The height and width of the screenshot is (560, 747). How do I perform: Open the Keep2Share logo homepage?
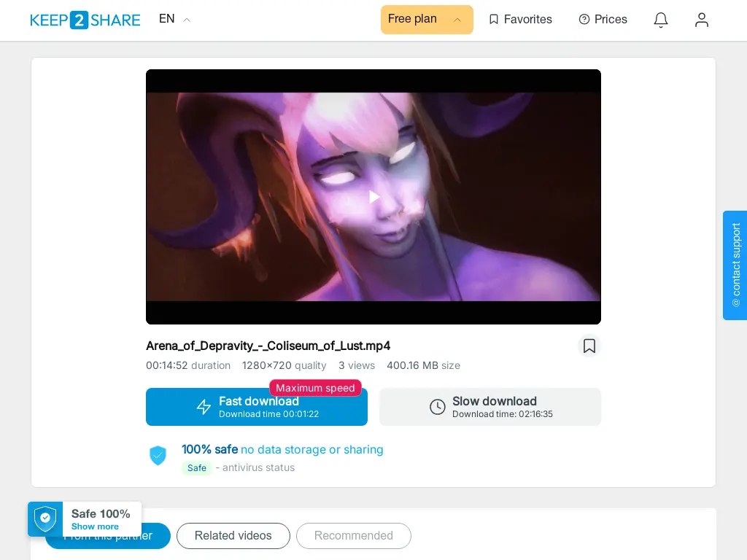tap(85, 20)
